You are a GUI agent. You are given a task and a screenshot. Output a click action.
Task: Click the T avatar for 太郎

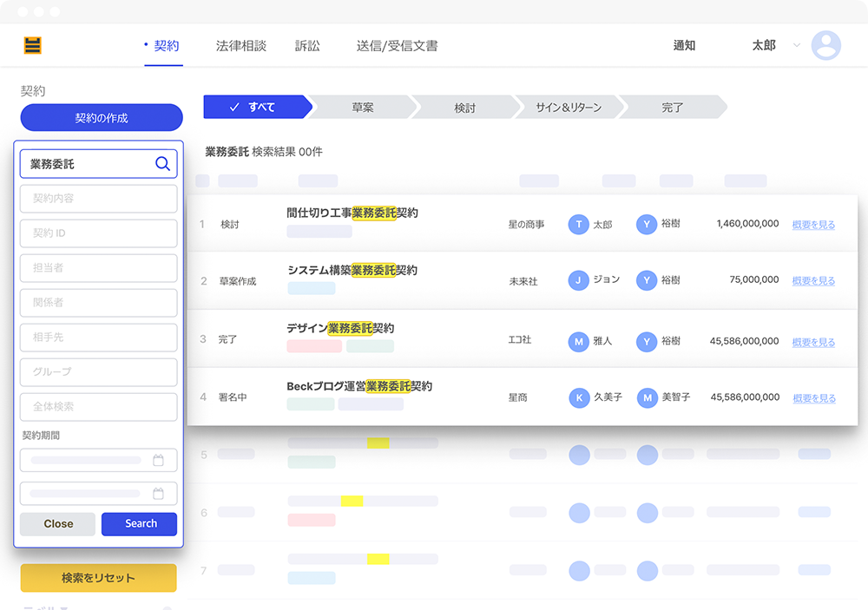(x=578, y=224)
